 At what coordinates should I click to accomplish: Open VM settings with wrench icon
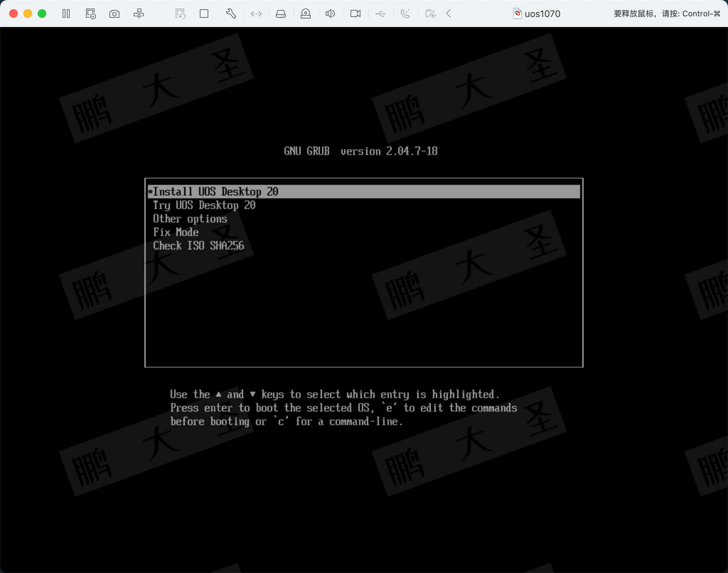click(231, 14)
